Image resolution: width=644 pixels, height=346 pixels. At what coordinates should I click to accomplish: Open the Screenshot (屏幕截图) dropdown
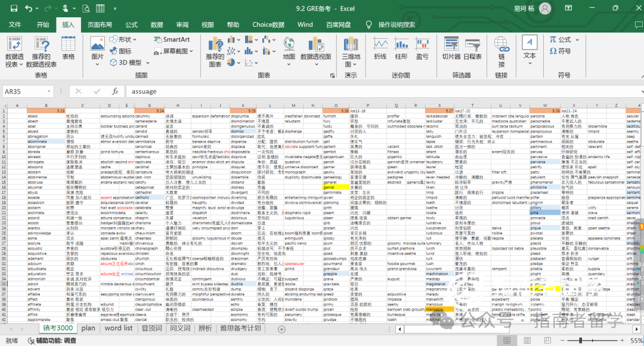tap(174, 51)
